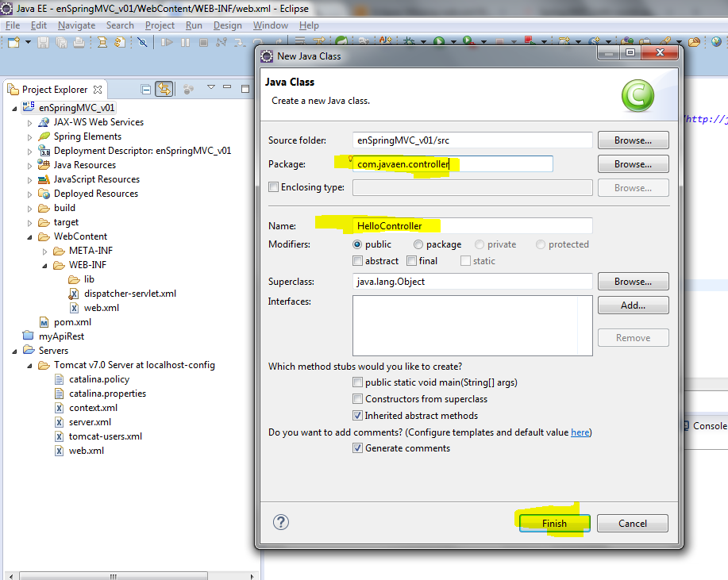728x580 pixels.
Task: Check the abstract modifier checkbox
Action: (357, 261)
